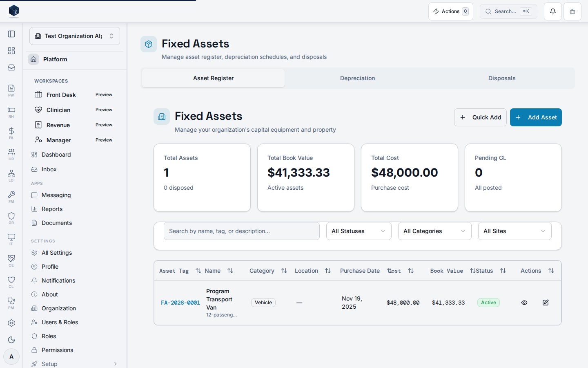Open asset link FA-2026-0001

[180, 303]
